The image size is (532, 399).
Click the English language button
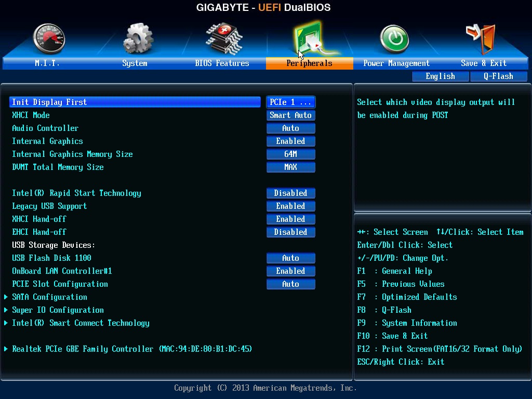[x=441, y=76]
